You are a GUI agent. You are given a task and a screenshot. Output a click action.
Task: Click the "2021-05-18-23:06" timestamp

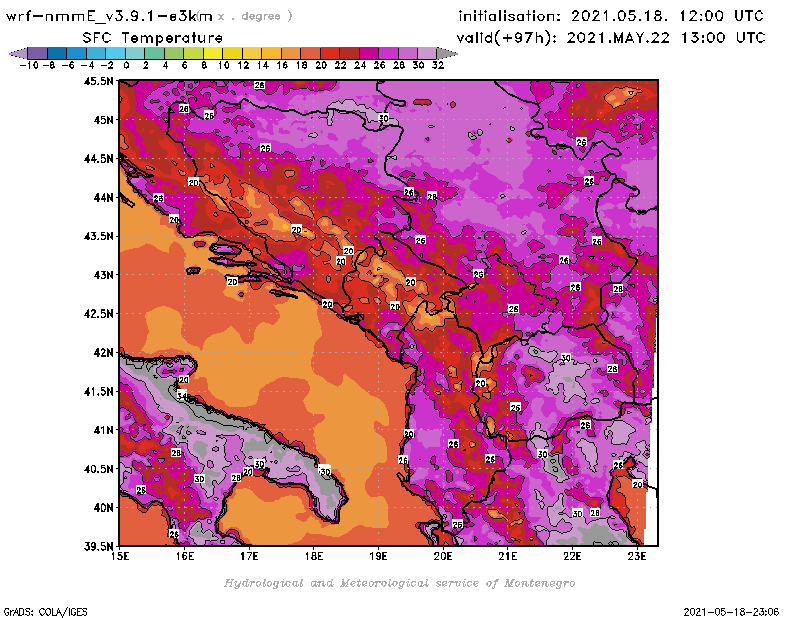pyautogui.click(x=731, y=612)
